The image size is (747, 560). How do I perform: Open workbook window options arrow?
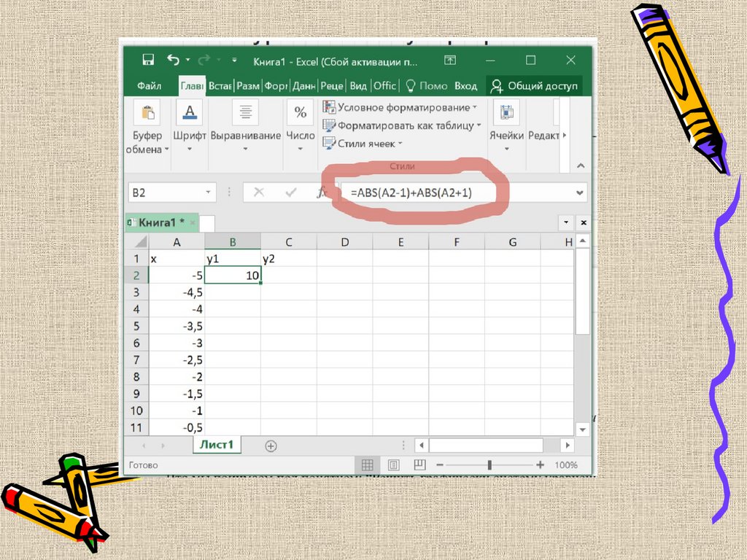click(566, 222)
